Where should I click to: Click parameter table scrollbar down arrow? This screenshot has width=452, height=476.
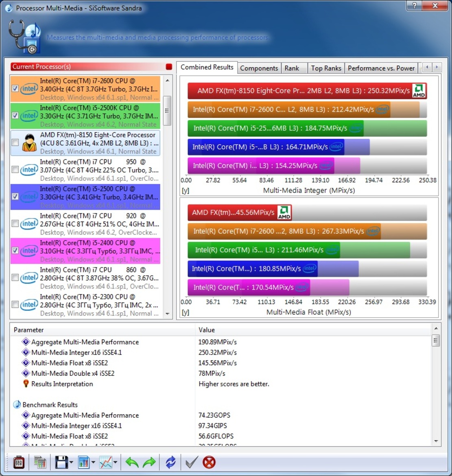tap(436, 441)
